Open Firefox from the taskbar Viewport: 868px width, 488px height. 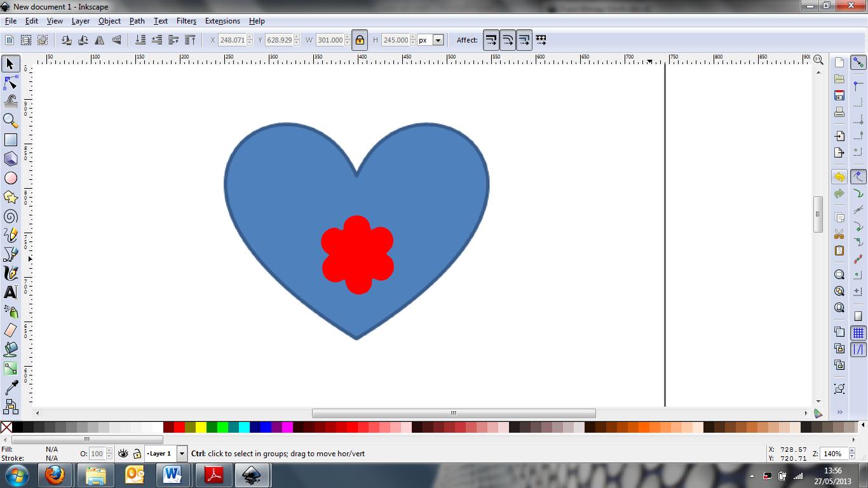click(x=55, y=475)
